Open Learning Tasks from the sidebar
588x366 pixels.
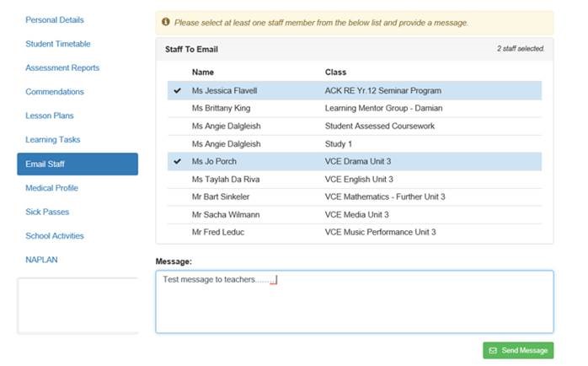pos(53,139)
